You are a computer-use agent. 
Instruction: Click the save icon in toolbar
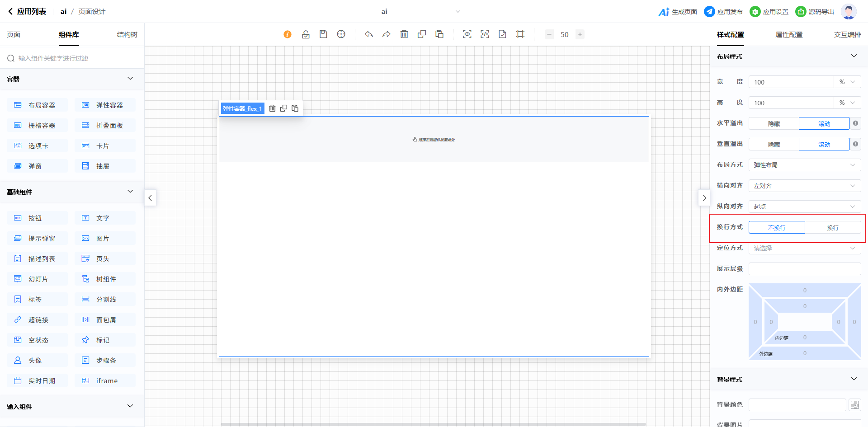tap(323, 34)
